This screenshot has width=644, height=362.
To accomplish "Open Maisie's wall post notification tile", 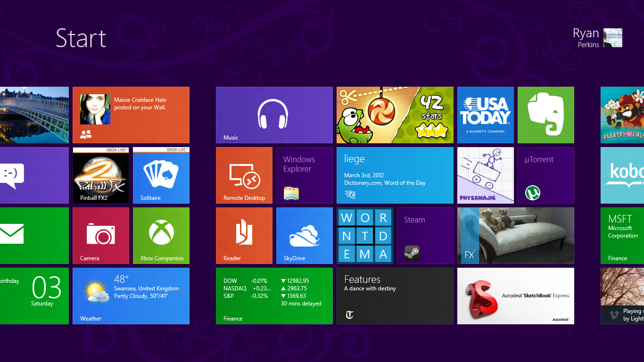I will coord(131,115).
